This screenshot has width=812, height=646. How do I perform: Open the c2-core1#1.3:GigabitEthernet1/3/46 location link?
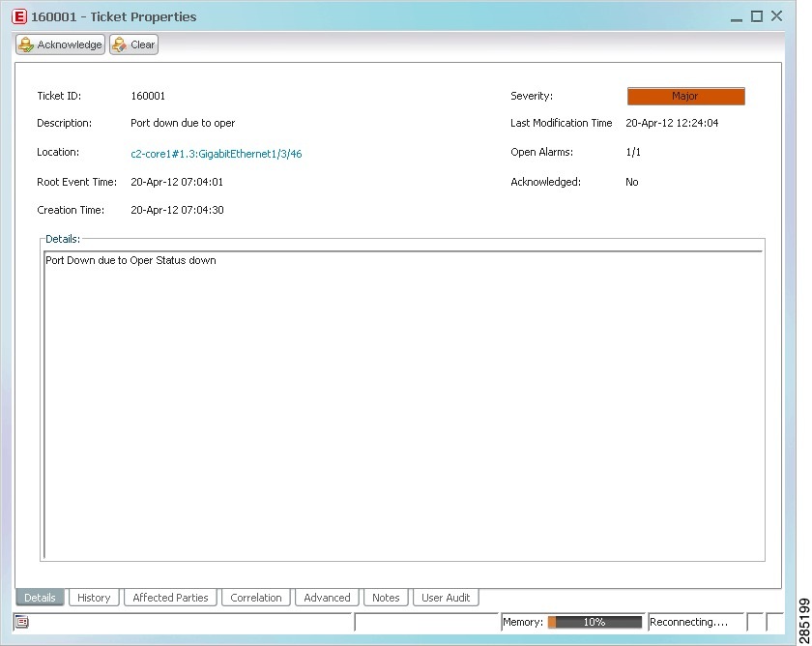(216, 154)
